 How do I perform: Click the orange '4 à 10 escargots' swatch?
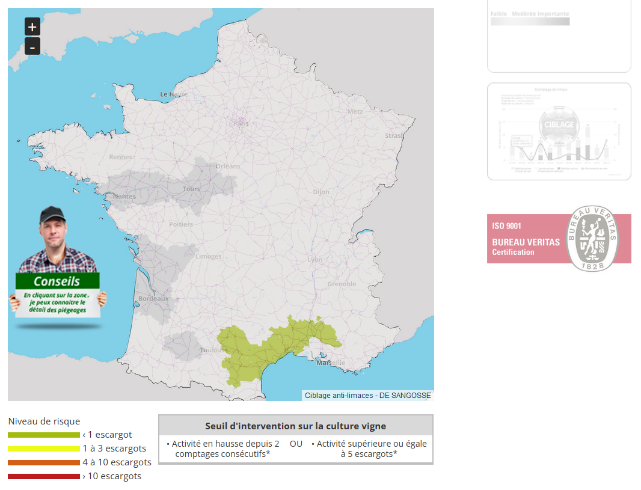(43, 462)
